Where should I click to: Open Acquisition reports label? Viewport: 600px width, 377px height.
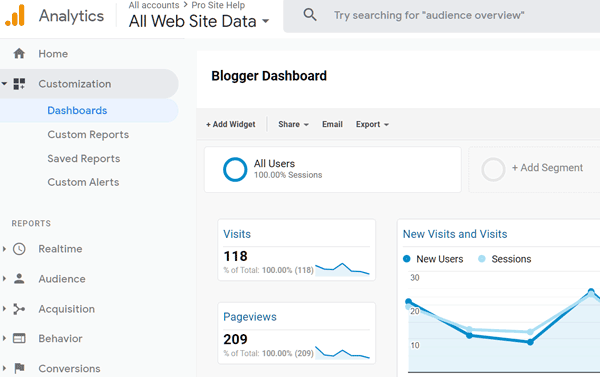point(67,309)
